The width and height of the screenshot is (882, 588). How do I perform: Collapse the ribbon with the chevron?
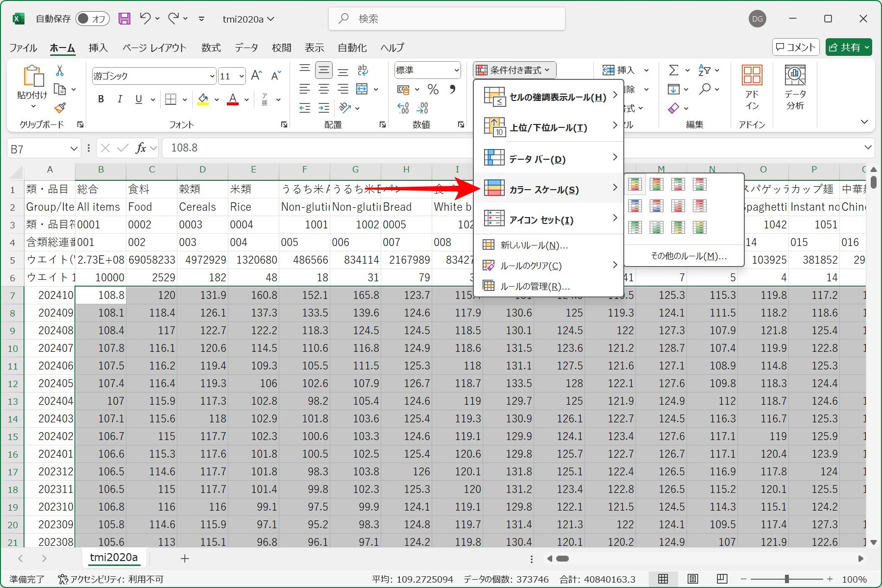click(x=864, y=122)
